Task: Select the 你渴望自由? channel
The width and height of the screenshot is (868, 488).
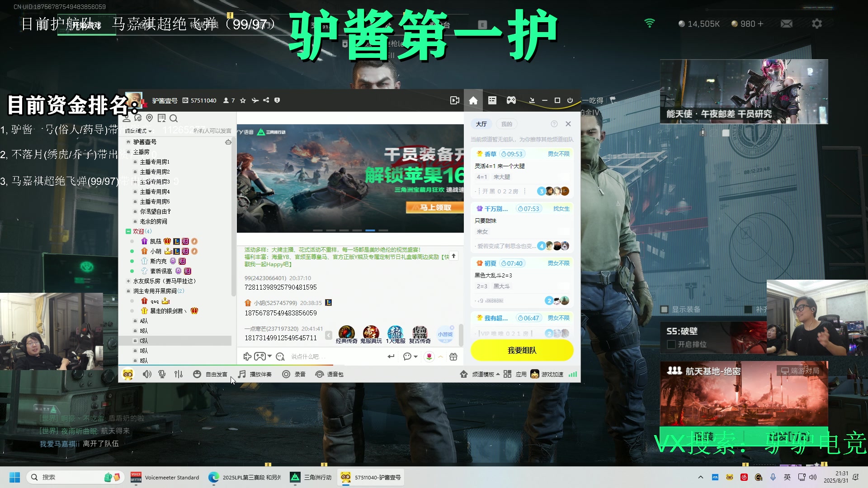Action: [x=155, y=211]
